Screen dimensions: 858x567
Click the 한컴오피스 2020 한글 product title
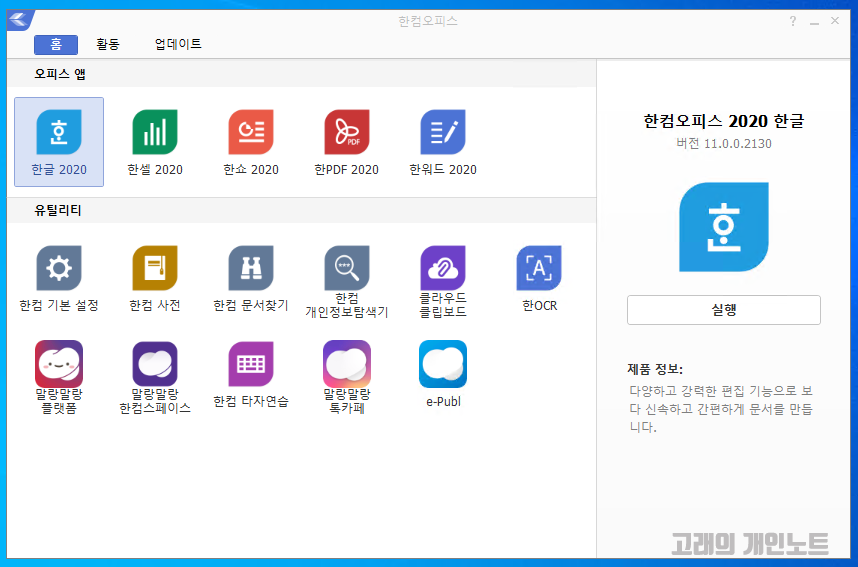[724, 121]
